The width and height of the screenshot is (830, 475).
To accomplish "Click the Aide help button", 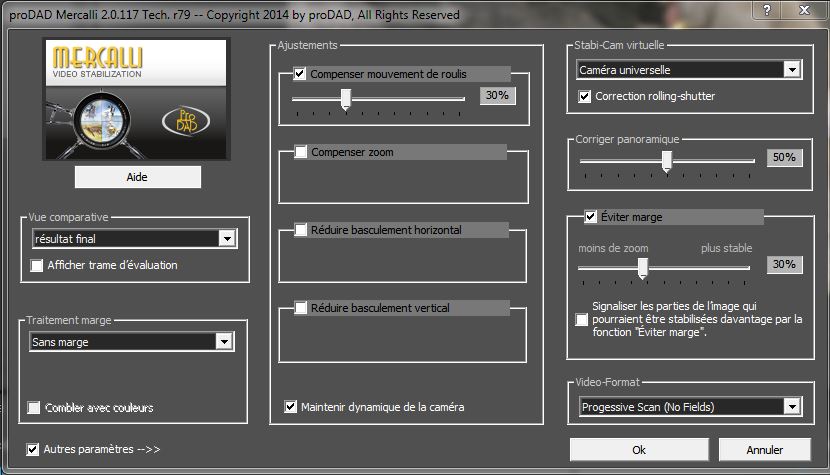I will pyautogui.click(x=138, y=177).
